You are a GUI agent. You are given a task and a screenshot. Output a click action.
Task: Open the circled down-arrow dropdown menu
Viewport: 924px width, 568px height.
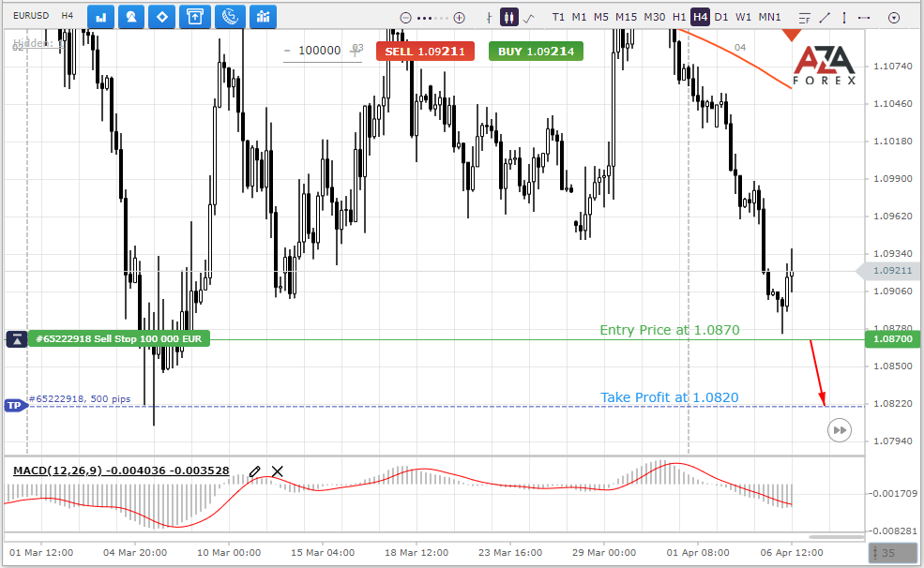pos(894,18)
